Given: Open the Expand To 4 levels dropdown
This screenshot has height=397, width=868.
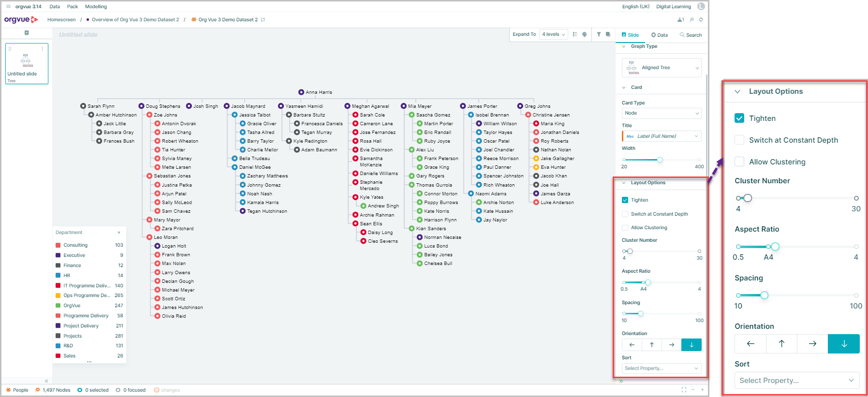Looking at the screenshot, I should coord(554,34).
